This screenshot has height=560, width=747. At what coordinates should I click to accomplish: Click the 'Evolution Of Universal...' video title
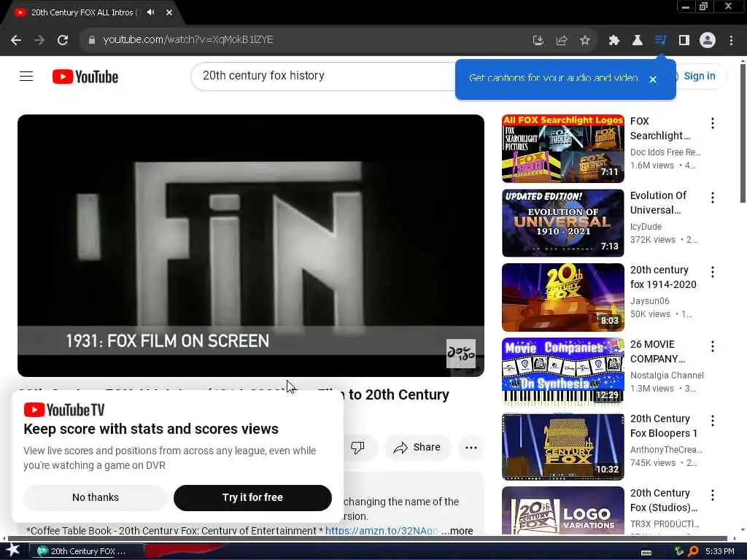click(659, 203)
